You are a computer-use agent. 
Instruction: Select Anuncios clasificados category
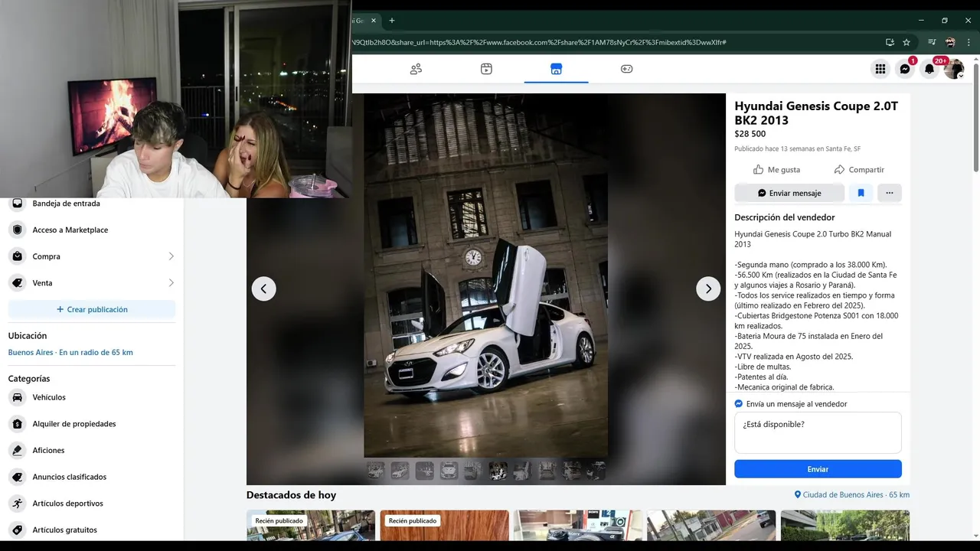pyautogui.click(x=92, y=477)
